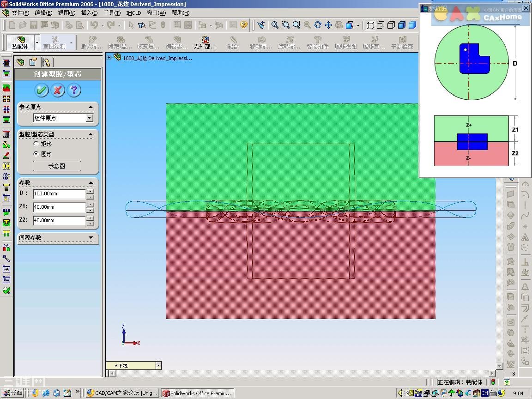Switch to Wireframe display mode

370,25
